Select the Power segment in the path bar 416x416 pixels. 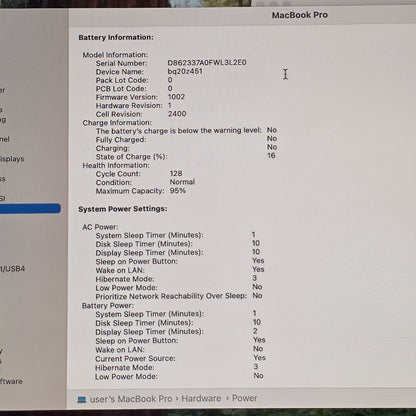click(x=244, y=398)
